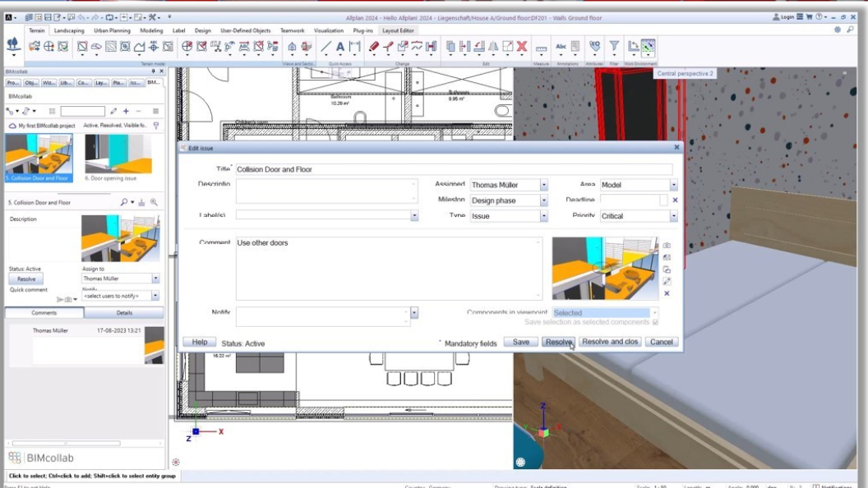Open the Filter tool in the ribbon
This screenshot has width=868, height=488.
(615, 46)
